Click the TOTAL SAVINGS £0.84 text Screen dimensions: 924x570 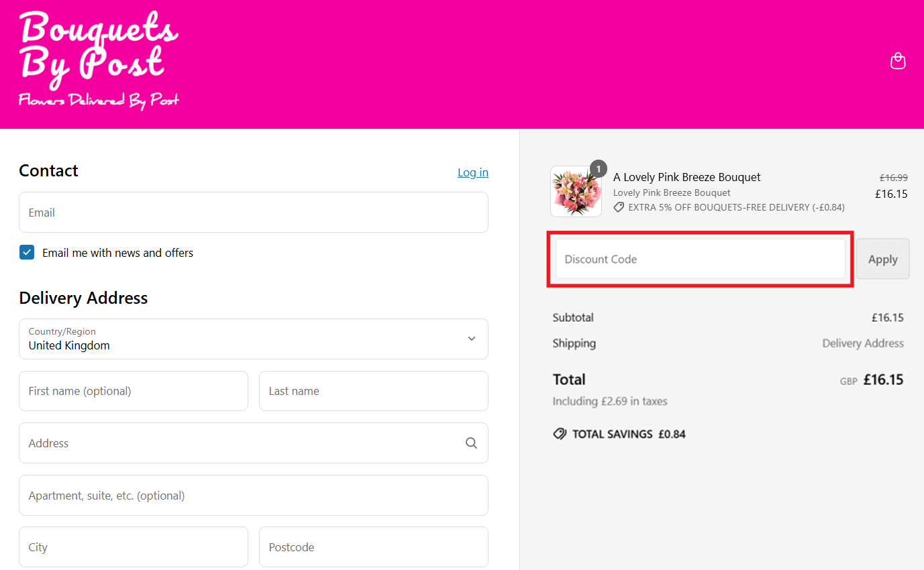629,434
